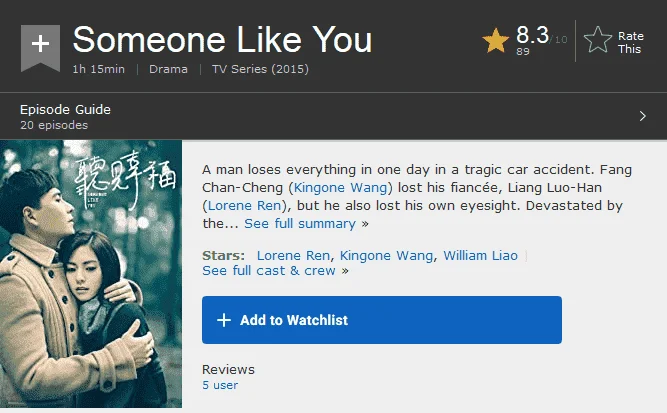Viewport: 667px width, 413px height.
Task: Click the watchlist ribbon plus icon beside title
Action: (40, 48)
